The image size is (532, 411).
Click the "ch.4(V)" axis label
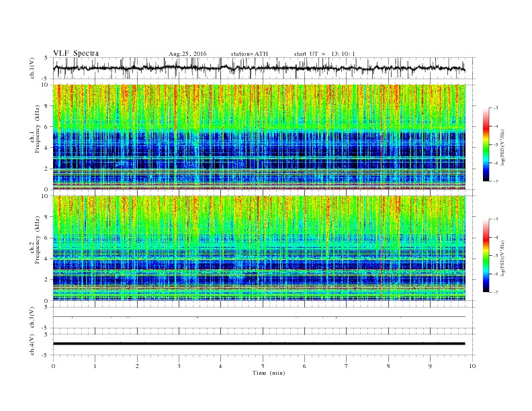click(32, 345)
